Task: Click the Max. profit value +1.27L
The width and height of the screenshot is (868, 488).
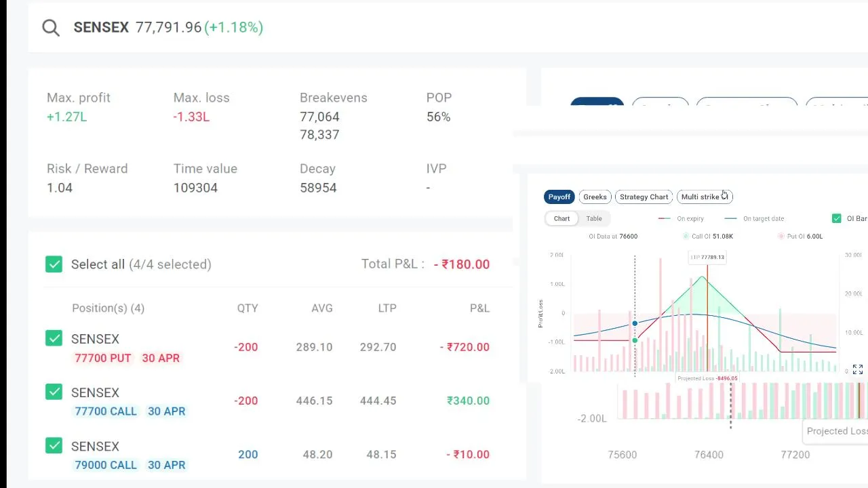Action: tap(66, 117)
